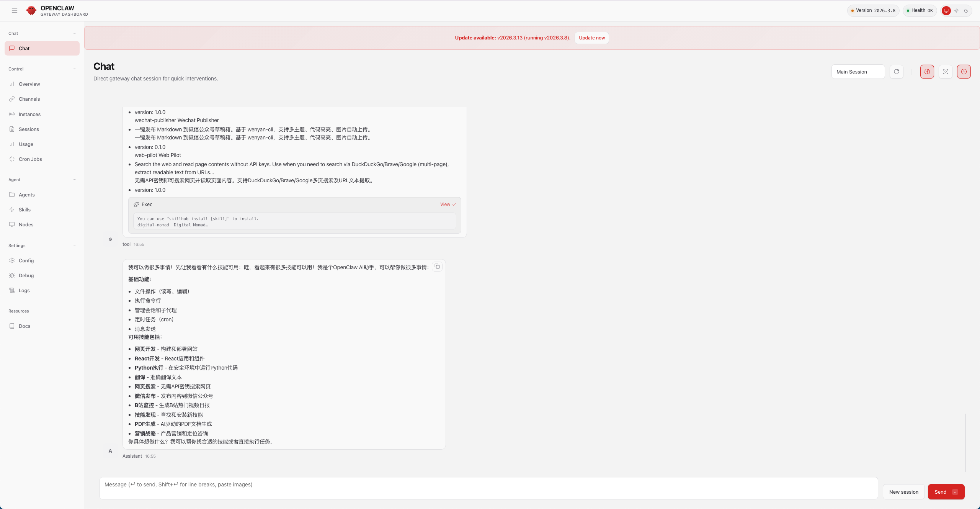This screenshot has width=980, height=509.
Task: Refresh the chat session with reload icon
Action: tap(897, 72)
